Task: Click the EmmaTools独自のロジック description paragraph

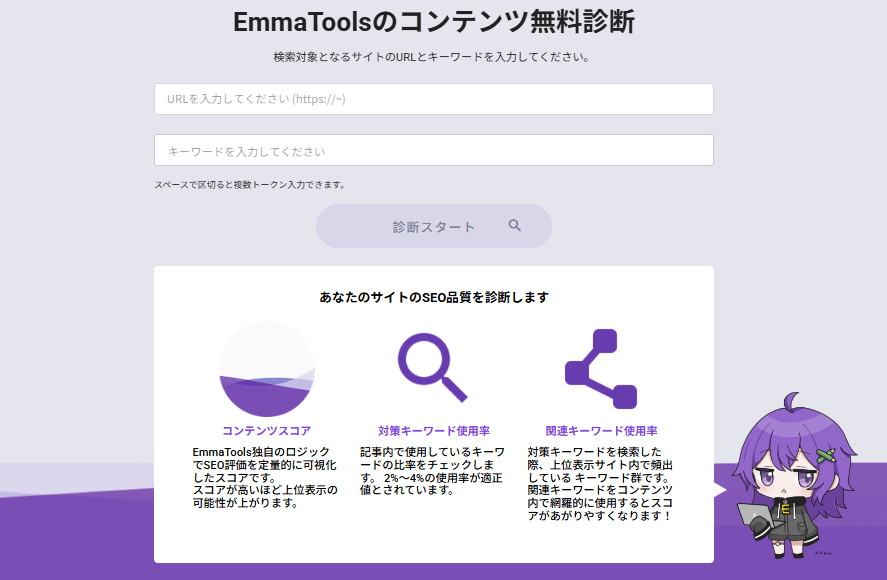Action: point(266,478)
